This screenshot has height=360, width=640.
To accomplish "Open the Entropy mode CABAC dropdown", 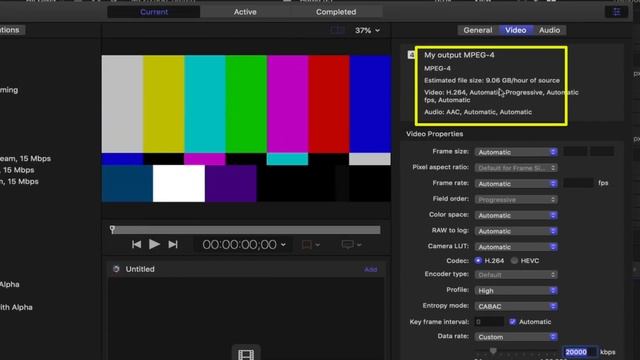I will point(516,307).
